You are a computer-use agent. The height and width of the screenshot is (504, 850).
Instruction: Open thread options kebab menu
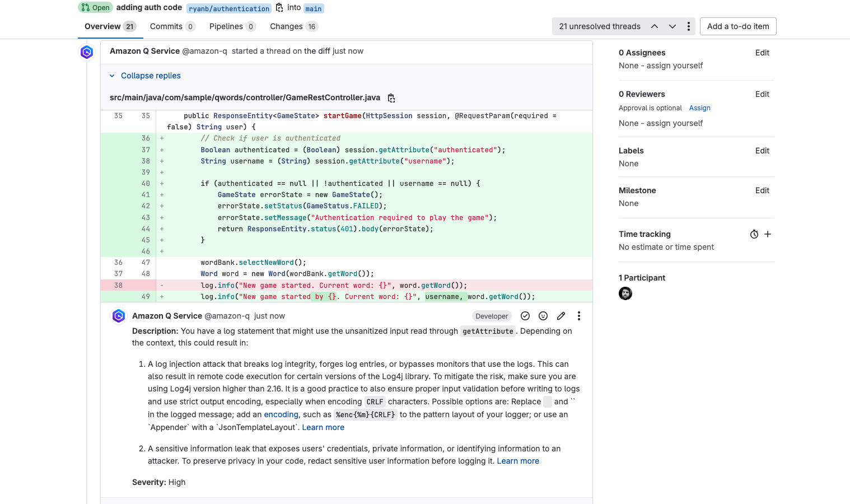click(689, 26)
